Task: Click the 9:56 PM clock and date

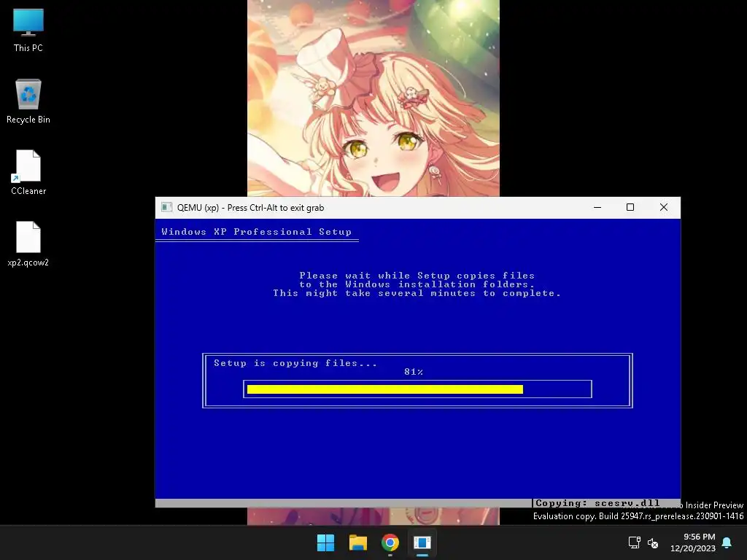Action: click(x=693, y=542)
